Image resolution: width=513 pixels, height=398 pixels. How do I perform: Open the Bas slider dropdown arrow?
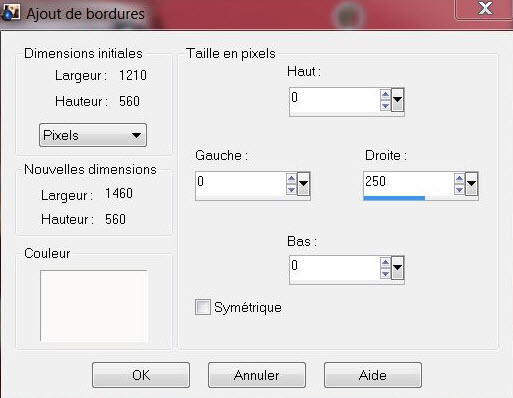coord(397,268)
